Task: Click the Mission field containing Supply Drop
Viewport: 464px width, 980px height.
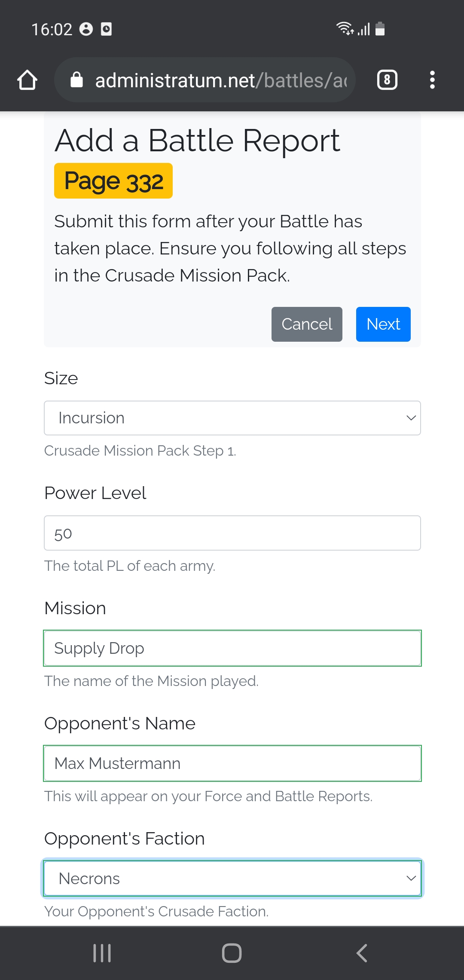Action: point(232,648)
